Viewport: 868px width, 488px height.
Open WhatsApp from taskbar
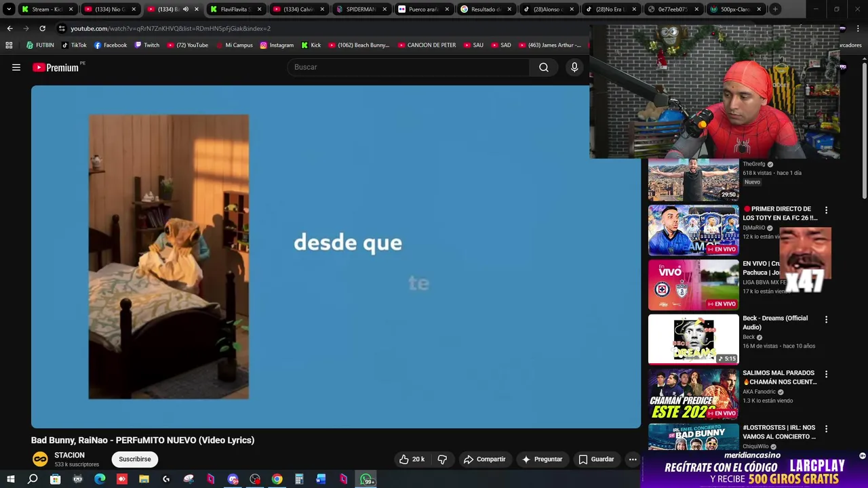point(366,479)
